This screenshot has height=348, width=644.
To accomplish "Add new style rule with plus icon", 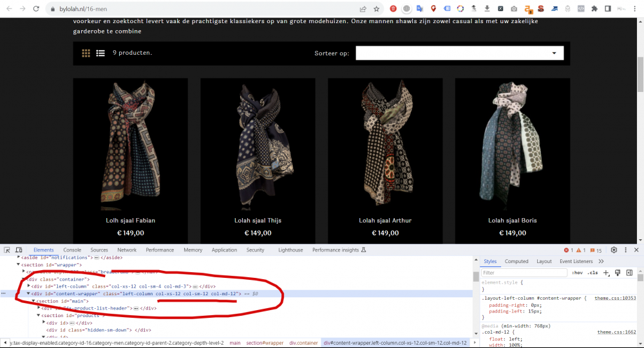I will click(x=606, y=273).
